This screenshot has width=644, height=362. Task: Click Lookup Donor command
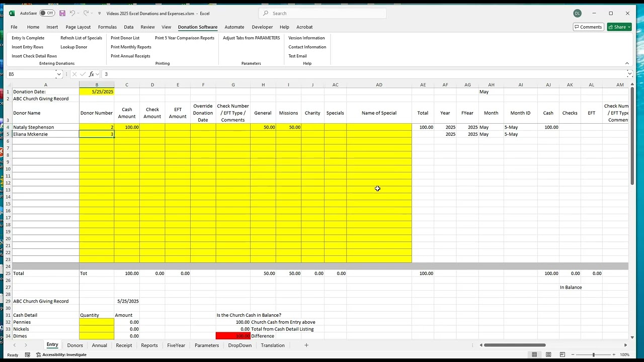coord(74,47)
